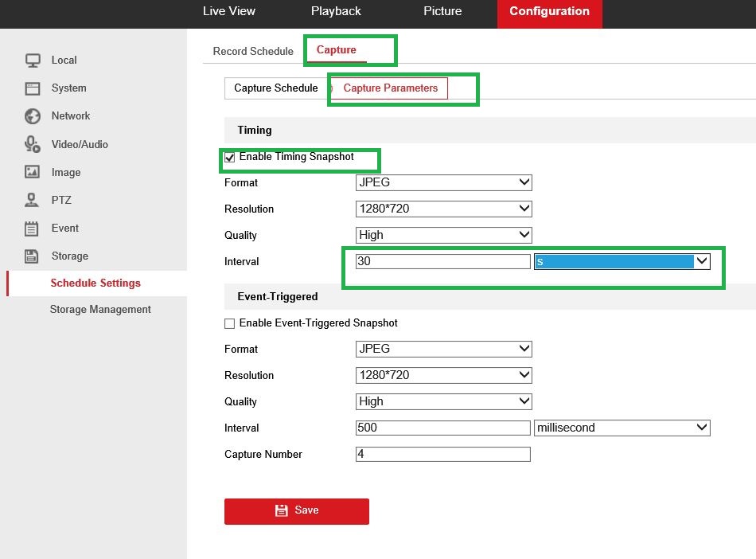Enable Event-Triggered Snapshot checkbox
756x559 pixels.
click(x=229, y=323)
